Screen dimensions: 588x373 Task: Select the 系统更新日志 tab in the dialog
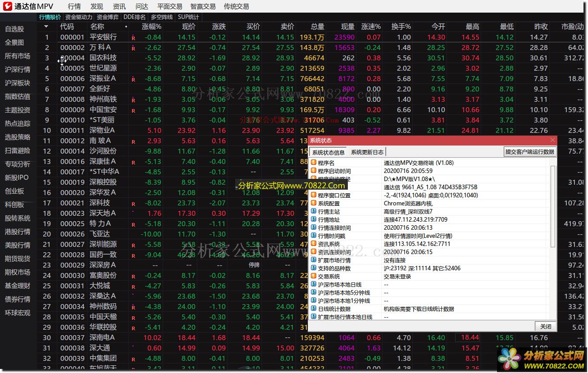367,152
